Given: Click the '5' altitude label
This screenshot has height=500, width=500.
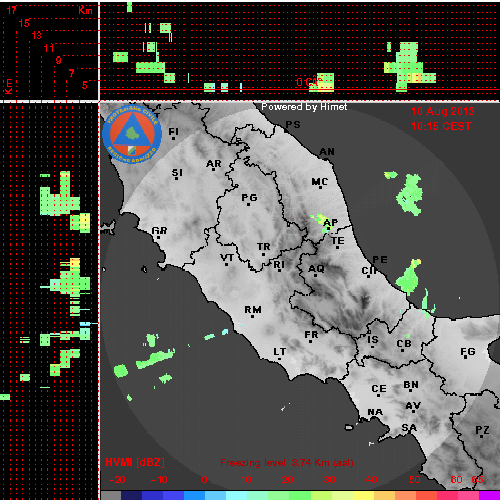Looking at the screenshot, I should (x=85, y=85).
